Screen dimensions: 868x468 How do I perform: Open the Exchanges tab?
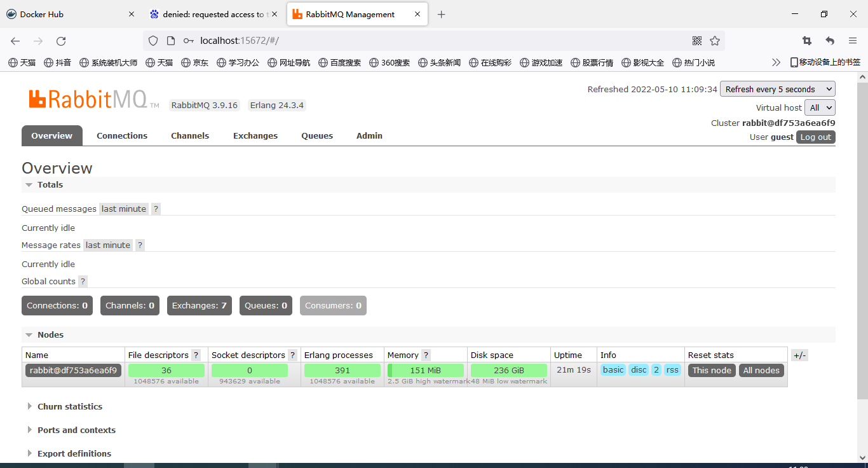pyautogui.click(x=255, y=135)
